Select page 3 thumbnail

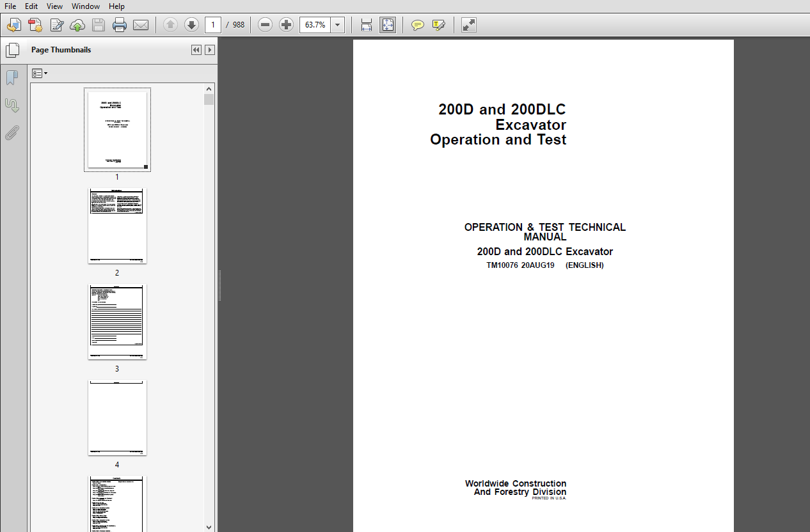(x=117, y=322)
